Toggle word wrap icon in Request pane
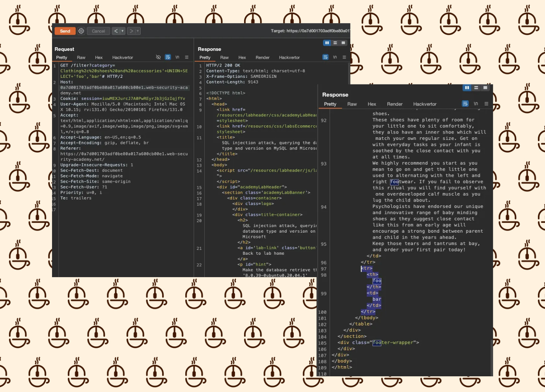Viewport: 545px width, 392px height. pyautogui.click(x=168, y=57)
